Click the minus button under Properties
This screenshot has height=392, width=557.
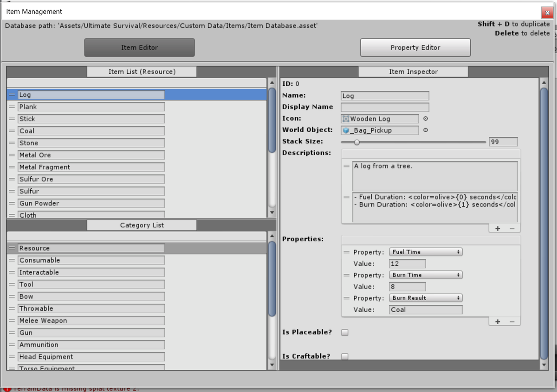(x=512, y=321)
